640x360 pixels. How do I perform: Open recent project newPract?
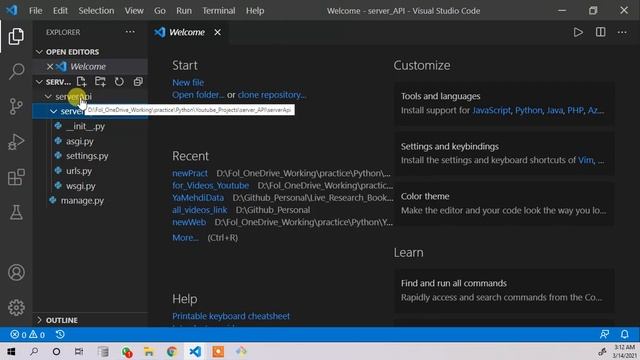pos(190,173)
